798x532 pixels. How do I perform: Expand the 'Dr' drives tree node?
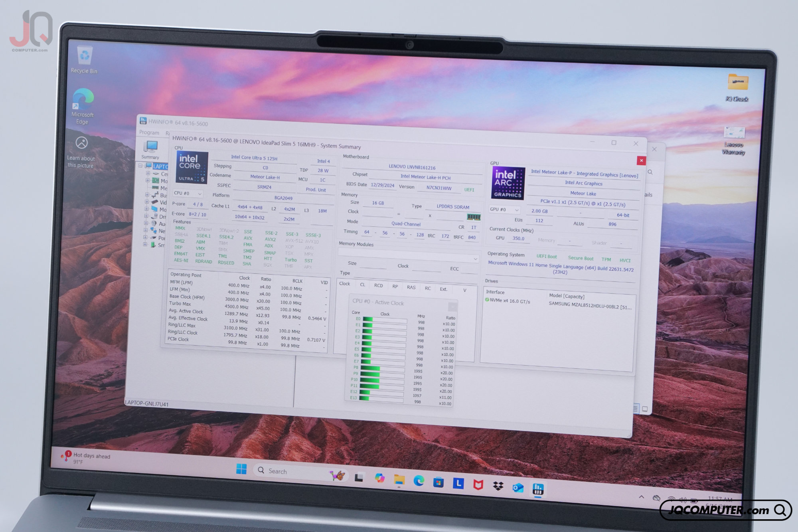(146, 216)
